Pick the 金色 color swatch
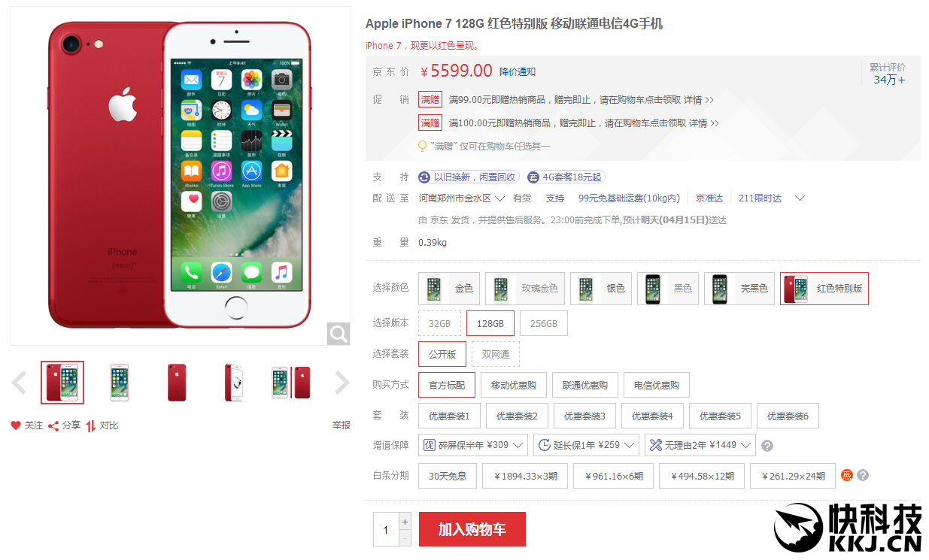Viewport: 929px width, 560px height. [x=449, y=289]
